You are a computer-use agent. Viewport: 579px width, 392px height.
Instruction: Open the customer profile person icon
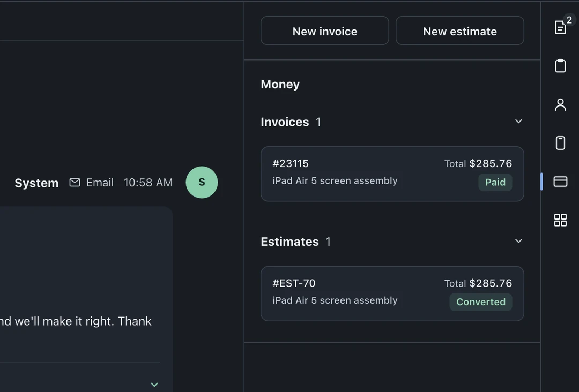(x=561, y=105)
